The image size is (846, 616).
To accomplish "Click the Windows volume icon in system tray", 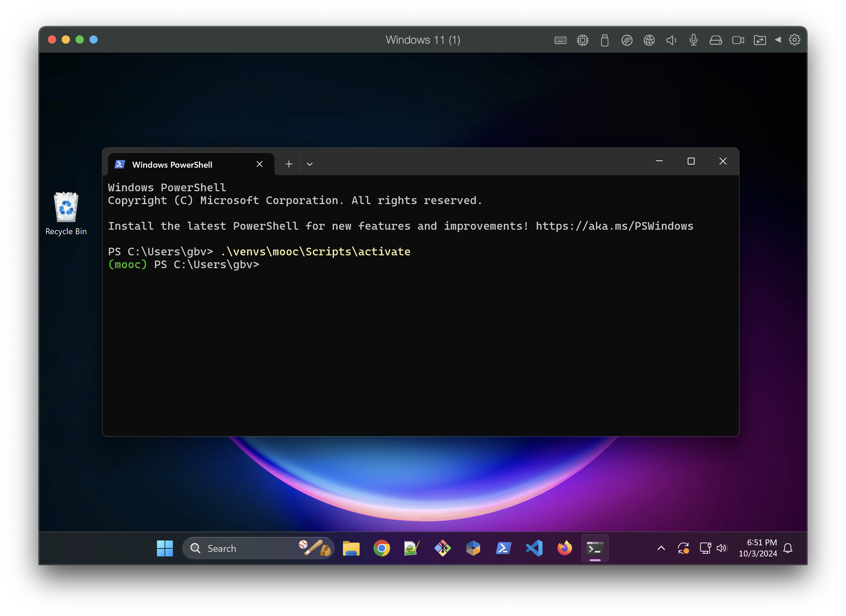I will click(722, 548).
